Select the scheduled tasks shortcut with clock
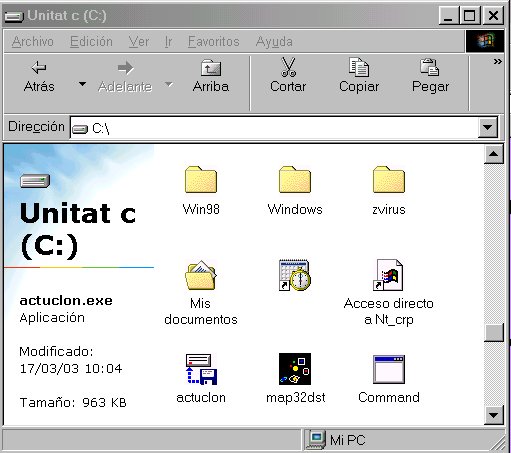The height and width of the screenshot is (453, 511). tap(295, 275)
